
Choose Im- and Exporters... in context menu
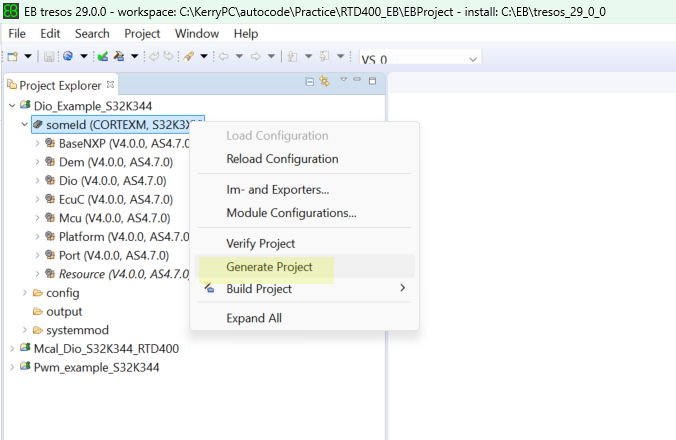coord(304,190)
